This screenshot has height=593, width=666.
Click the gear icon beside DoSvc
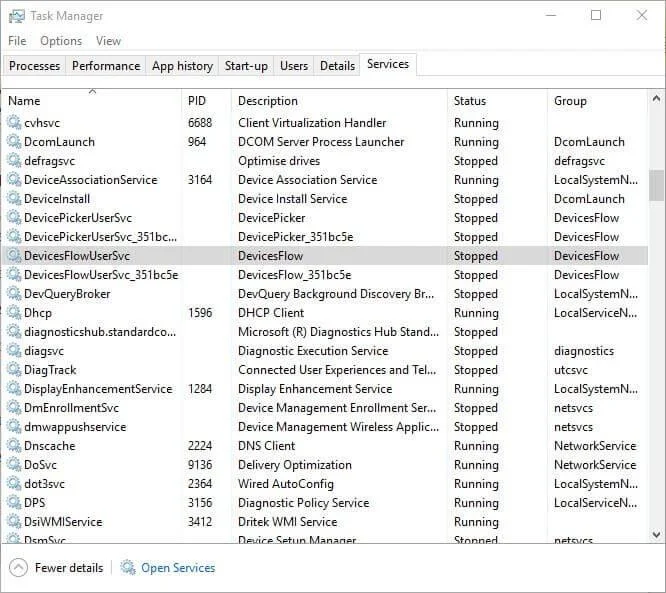[x=14, y=465]
